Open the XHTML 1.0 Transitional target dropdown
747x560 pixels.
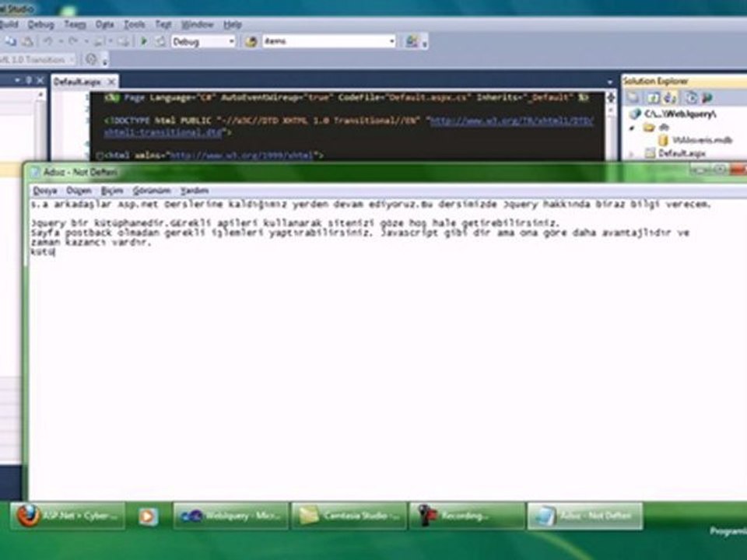(37, 60)
